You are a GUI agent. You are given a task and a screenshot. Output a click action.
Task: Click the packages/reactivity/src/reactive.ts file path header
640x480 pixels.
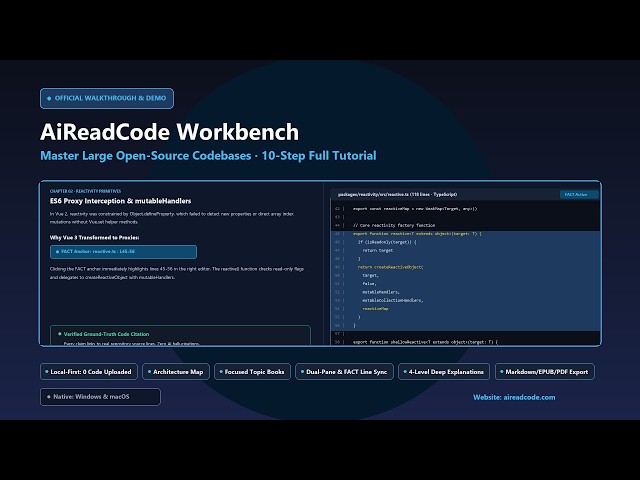click(398, 195)
